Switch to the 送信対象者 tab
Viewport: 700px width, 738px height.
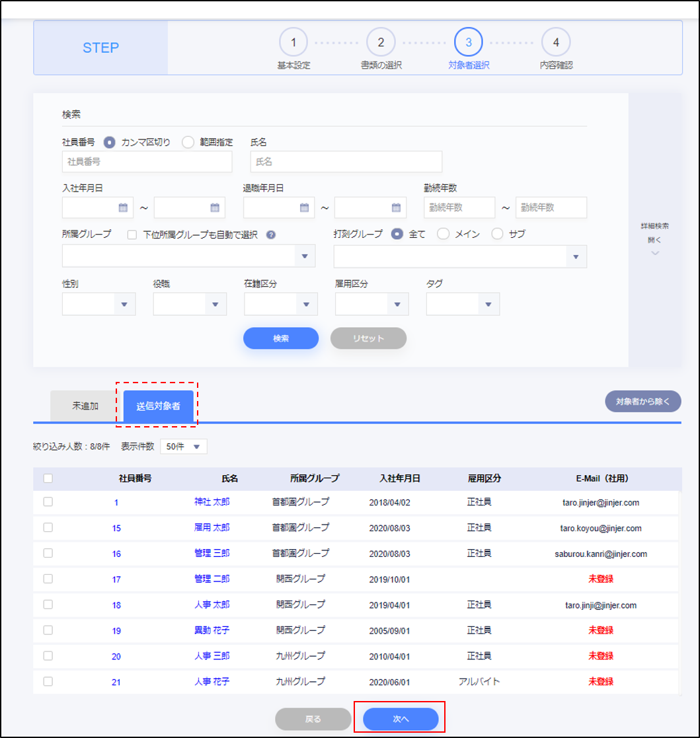pyautogui.click(x=158, y=406)
